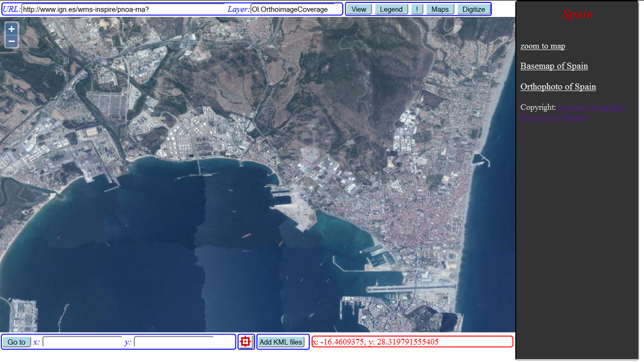Zoom in with the map plus button
The height and width of the screenshot is (362, 644).
11,29
